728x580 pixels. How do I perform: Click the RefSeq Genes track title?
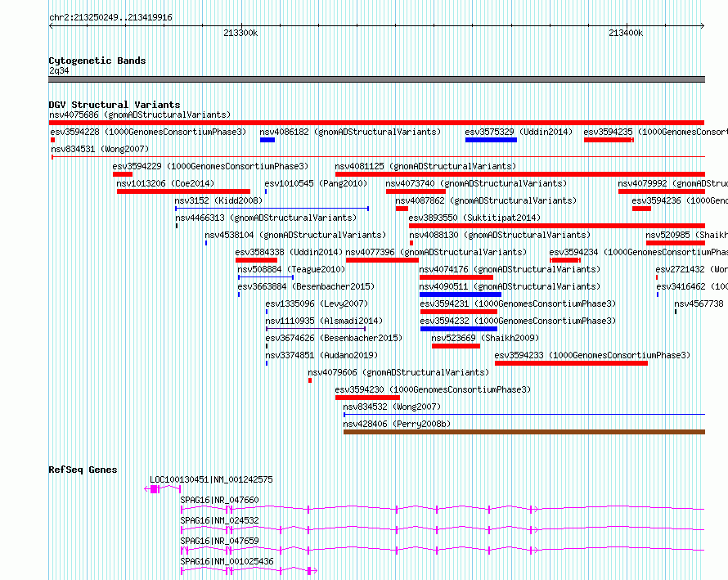point(83,470)
